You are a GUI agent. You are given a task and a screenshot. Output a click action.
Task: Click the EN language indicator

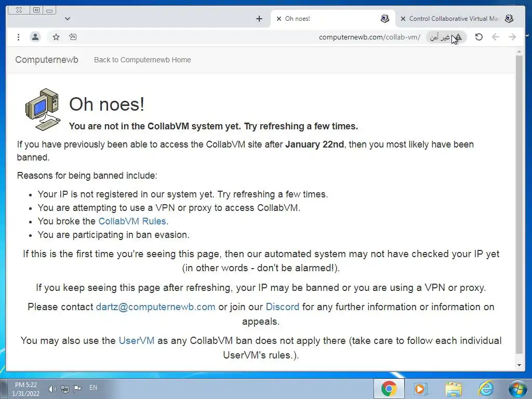point(93,388)
